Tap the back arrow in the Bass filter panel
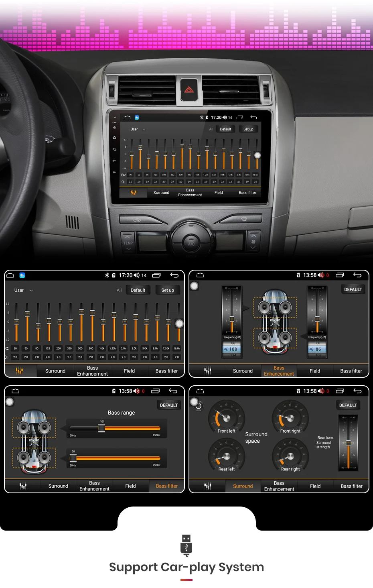The image size is (373, 588). [x=173, y=391]
